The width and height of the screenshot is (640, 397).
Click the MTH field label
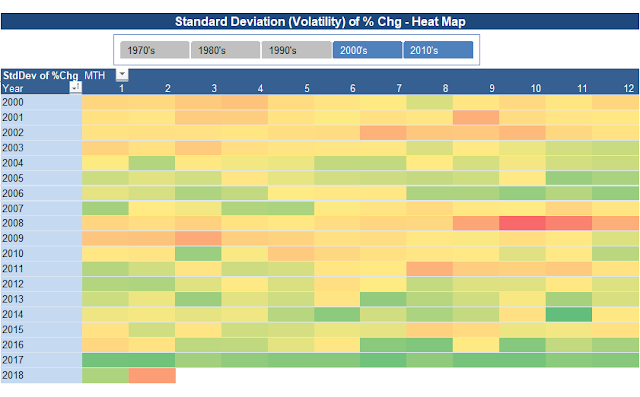click(x=95, y=75)
